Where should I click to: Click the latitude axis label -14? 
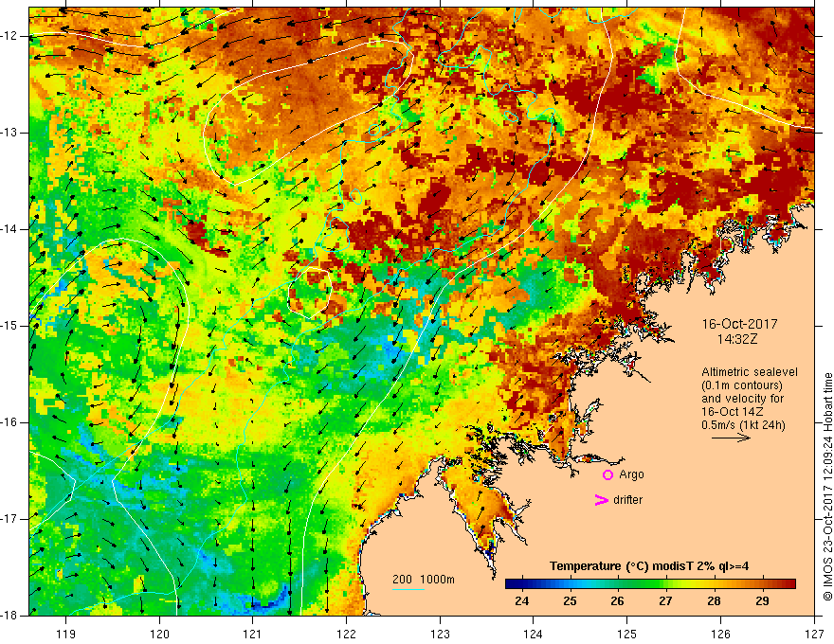tap(10, 229)
